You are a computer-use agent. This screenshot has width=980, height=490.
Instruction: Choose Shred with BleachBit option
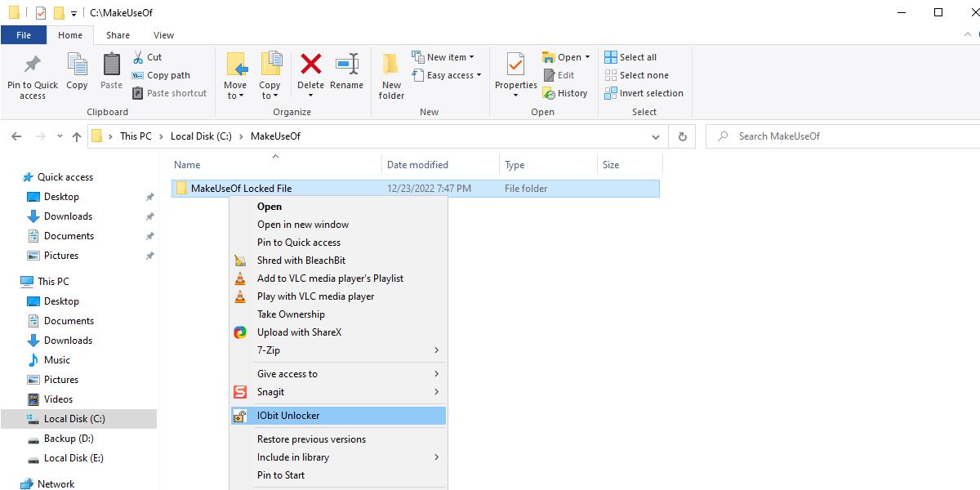click(x=301, y=261)
